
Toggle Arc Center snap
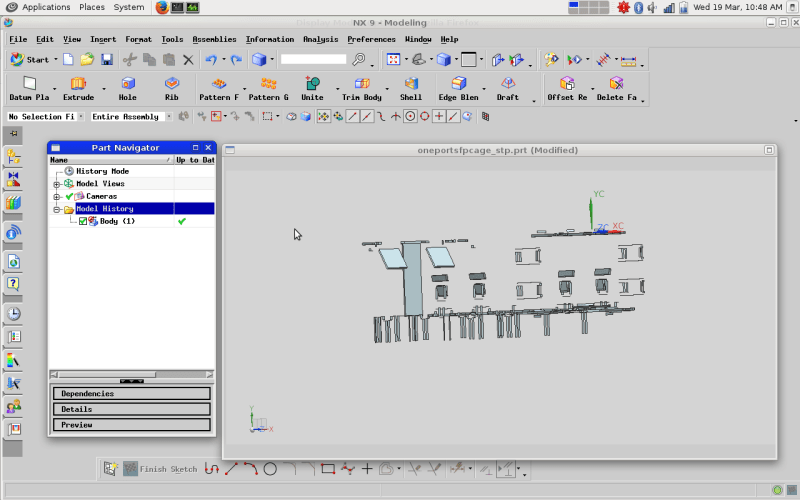(x=410, y=117)
